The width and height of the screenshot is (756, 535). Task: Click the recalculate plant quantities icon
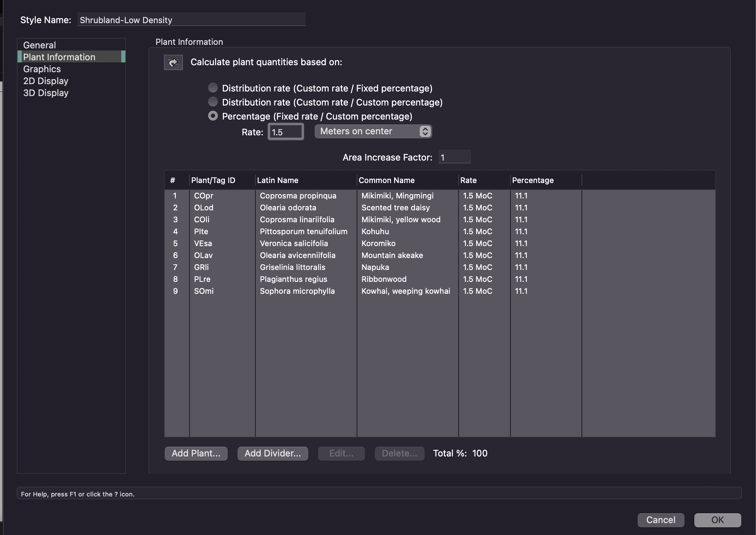173,62
